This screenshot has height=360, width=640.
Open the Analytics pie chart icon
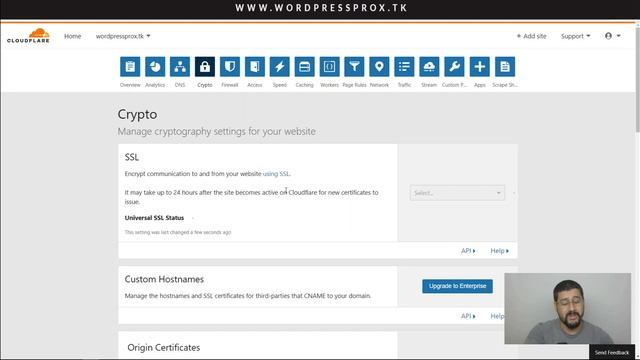155,67
